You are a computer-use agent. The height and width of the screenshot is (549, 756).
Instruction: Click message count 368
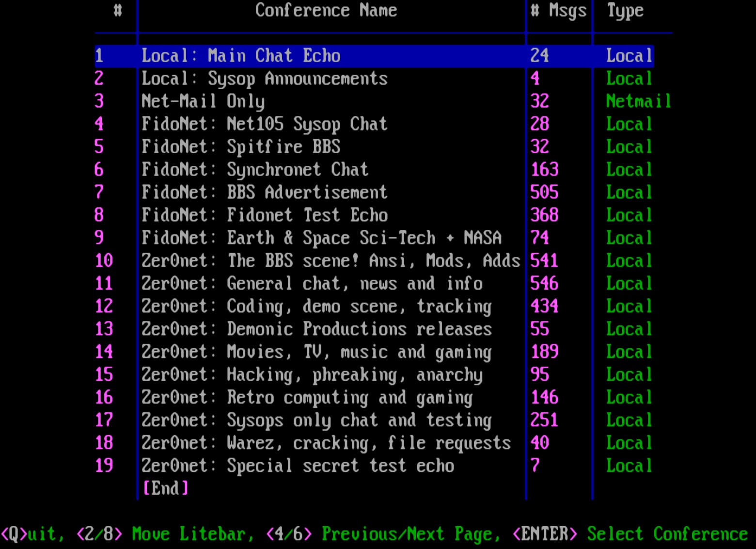(544, 215)
